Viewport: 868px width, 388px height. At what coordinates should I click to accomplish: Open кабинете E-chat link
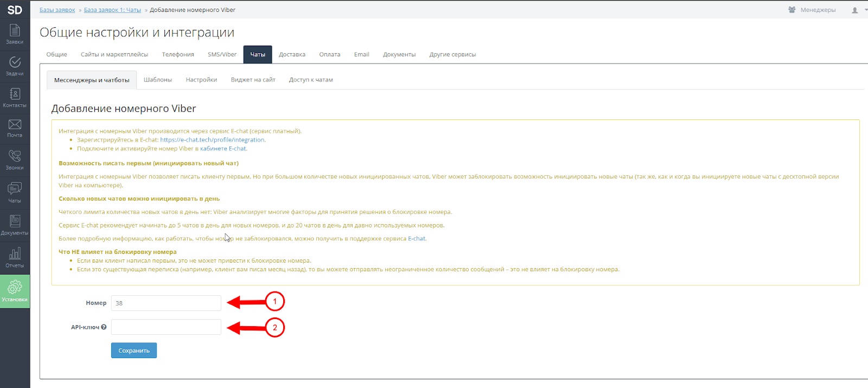click(223, 148)
